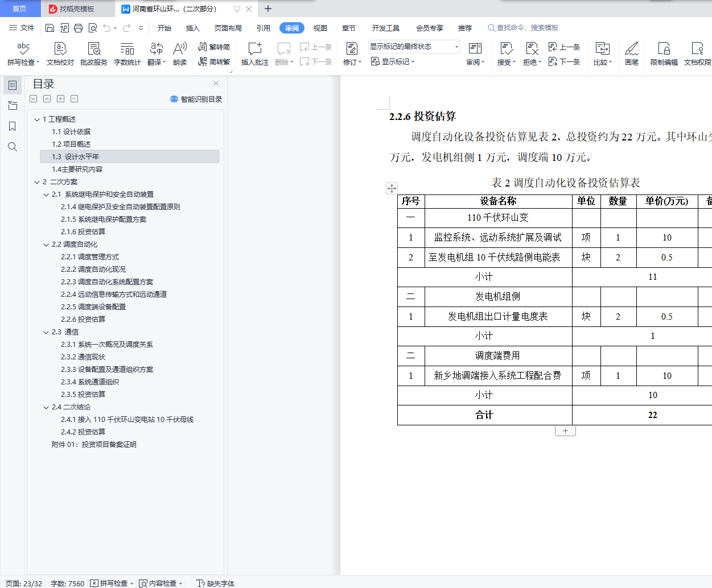Collapse the '2 二次方案' tree node
Viewport: 712px width, 588px height.
[37, 182]
